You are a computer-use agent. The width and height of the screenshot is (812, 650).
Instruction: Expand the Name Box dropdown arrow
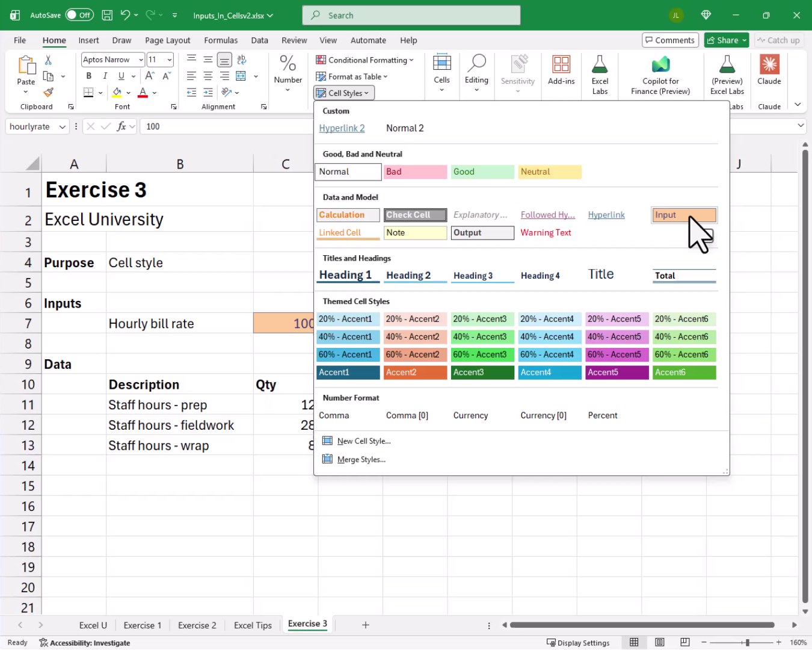(x=62, y=126)
